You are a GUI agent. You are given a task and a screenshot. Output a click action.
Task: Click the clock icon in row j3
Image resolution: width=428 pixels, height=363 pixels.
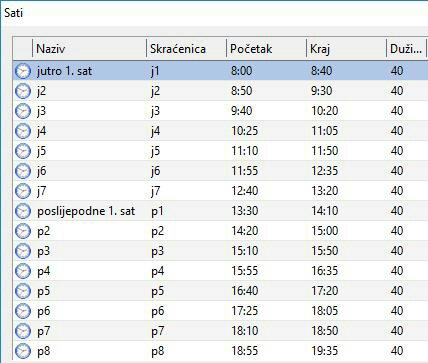[x=23, y=111]
